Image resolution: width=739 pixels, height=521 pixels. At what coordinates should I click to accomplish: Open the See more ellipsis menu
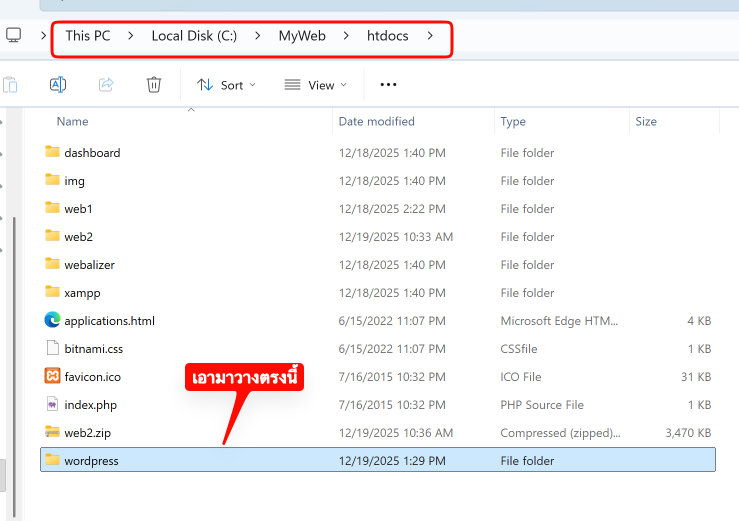coord(389,85)
